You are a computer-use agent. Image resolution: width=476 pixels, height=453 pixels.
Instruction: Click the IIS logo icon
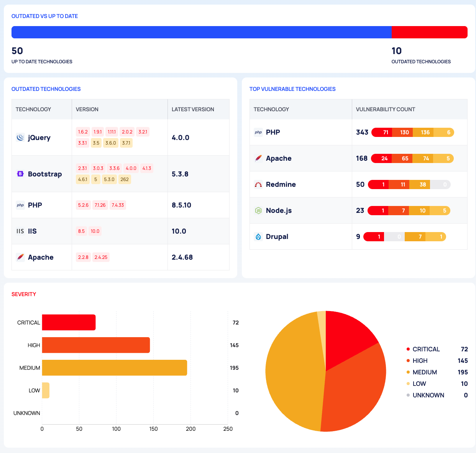tap(20, 231)
